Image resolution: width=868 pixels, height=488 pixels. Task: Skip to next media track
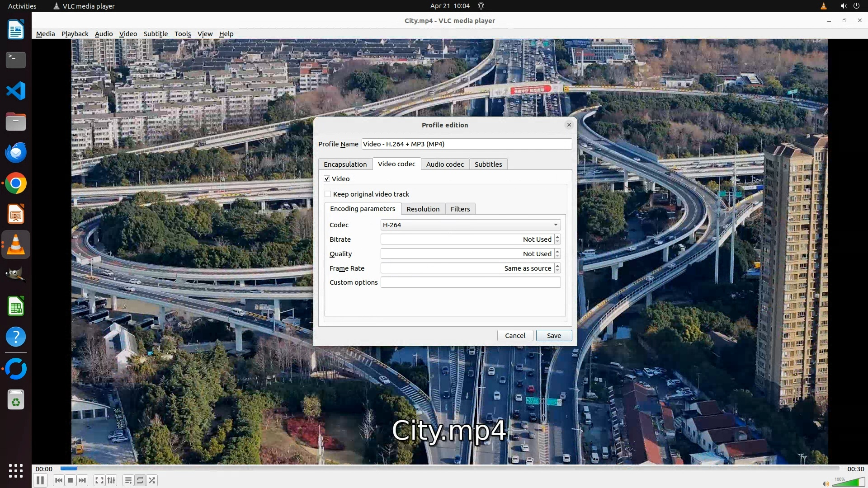(82, 480)
